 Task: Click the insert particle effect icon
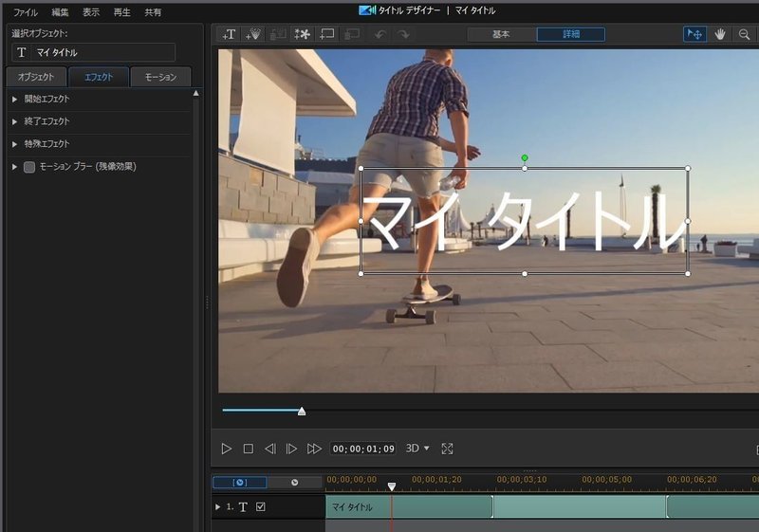(x=253, y=34)
